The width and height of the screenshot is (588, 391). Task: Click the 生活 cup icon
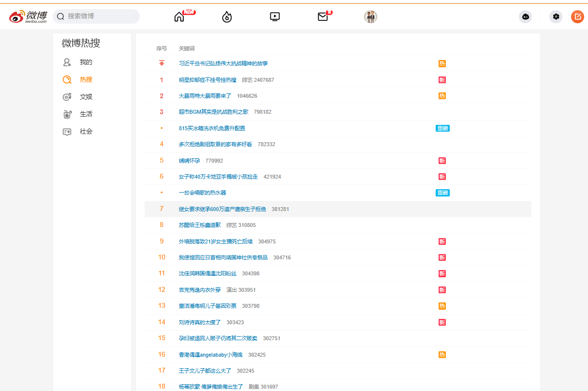point(67,114)
